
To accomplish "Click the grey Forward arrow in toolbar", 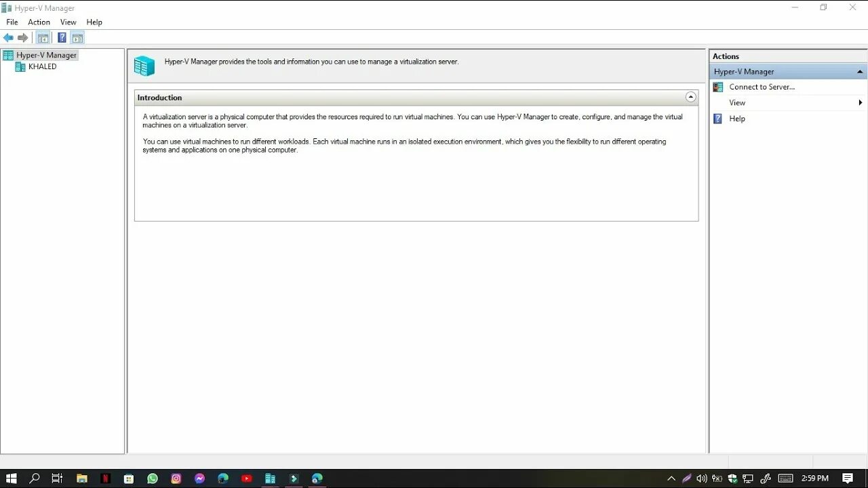I will coord(23,38).
